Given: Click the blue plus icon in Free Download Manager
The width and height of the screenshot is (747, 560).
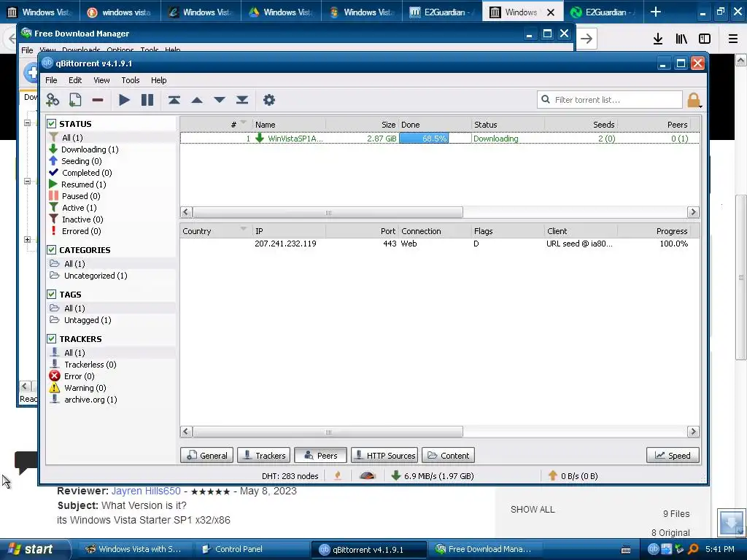Looking at the screenshot, I should [31, 74].
